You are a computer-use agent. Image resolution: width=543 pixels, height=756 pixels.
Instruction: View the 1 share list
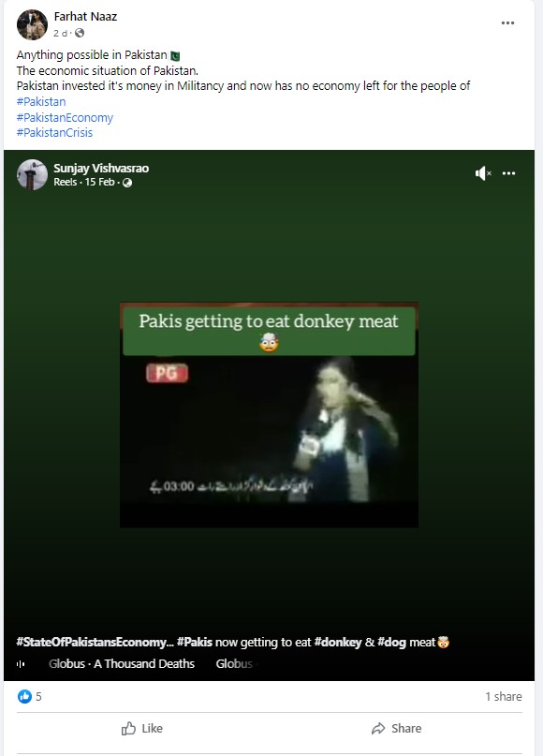tap(503, 697)
